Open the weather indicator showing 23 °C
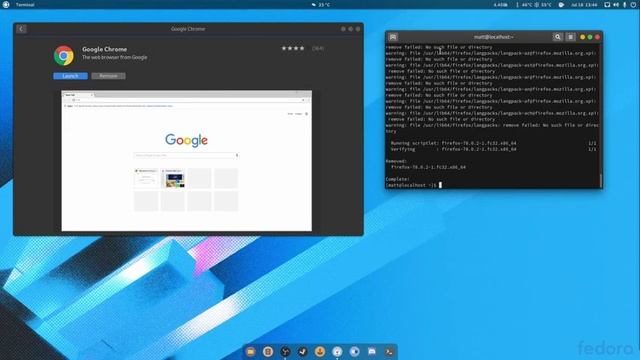Viewport: 640px width, 360px height. (321, 4)
